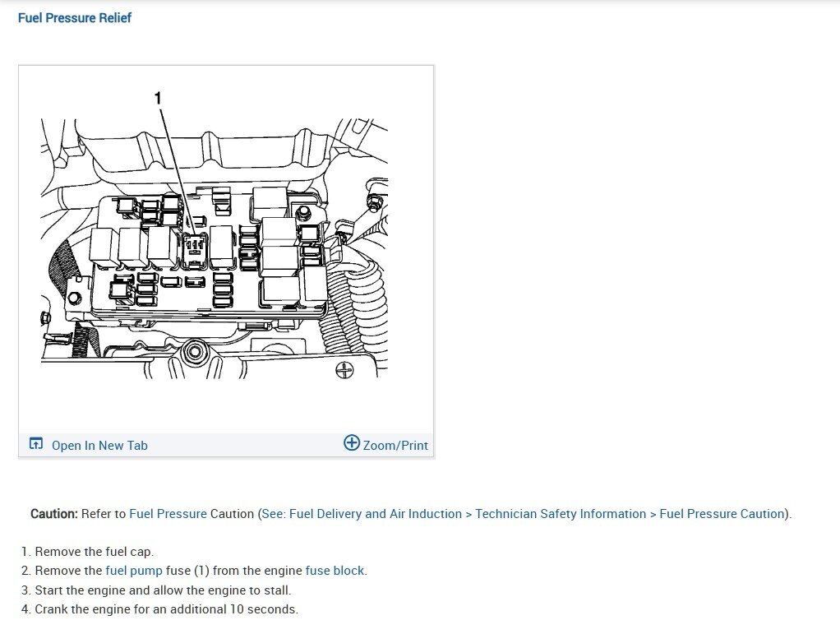This screenshot has width=840, height=634.
Task: Open the 'fuse block' link in step 2
Action: click(x=335, y=571)
